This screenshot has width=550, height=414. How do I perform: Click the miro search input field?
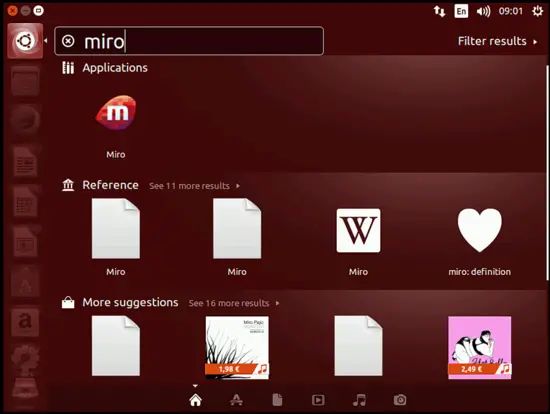[189, 41]
